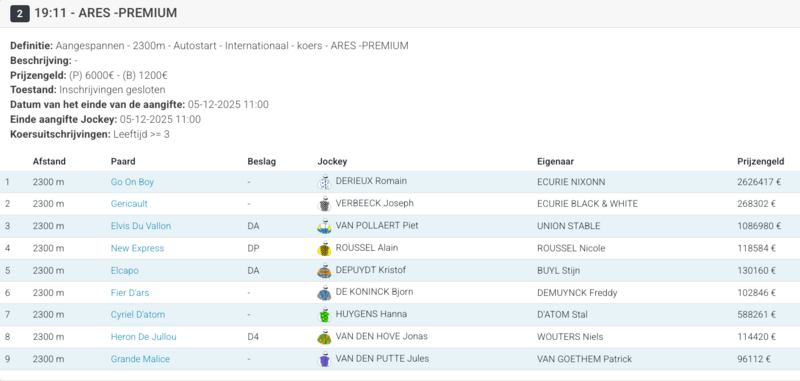Click the Koersuitschrijvingen Leeftijd >= 3 line
800x381 pixels.
(x=90, y=135)
